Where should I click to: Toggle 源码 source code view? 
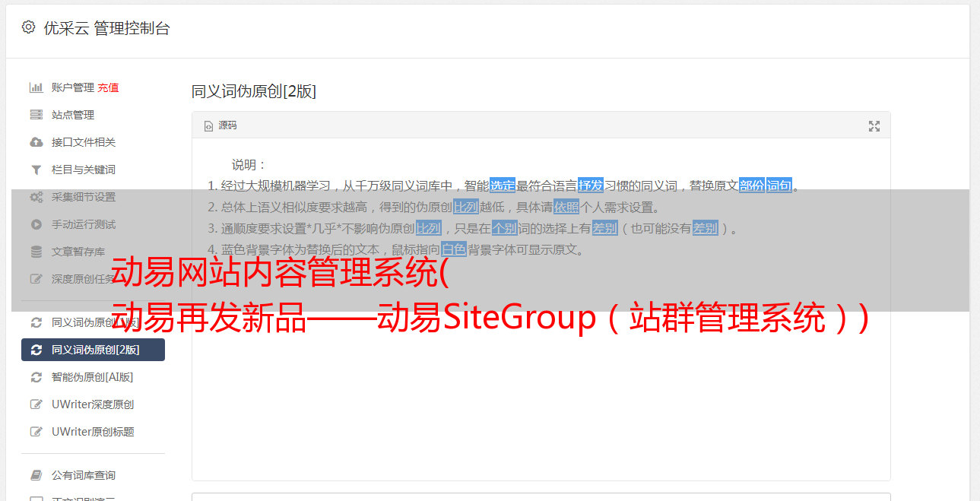click(220, 125)
